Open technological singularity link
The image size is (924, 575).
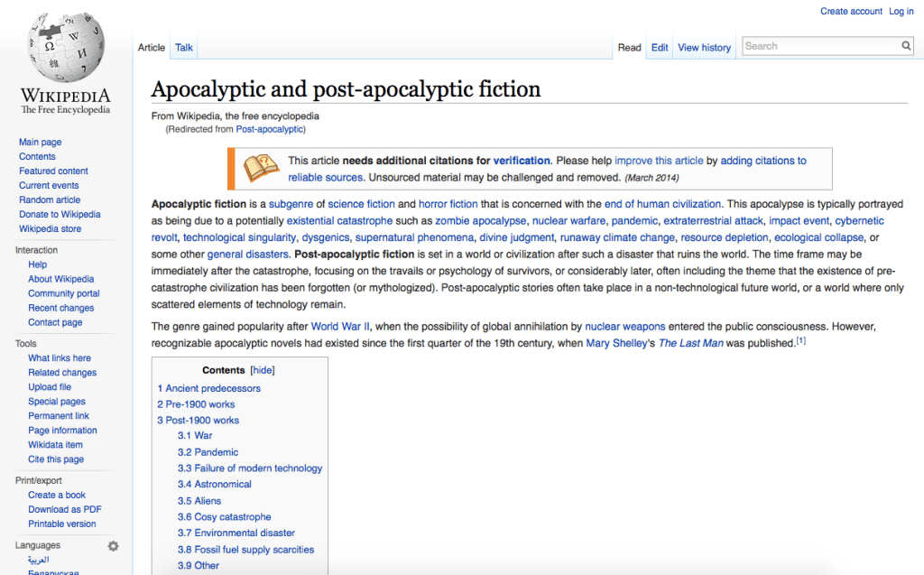239,237
